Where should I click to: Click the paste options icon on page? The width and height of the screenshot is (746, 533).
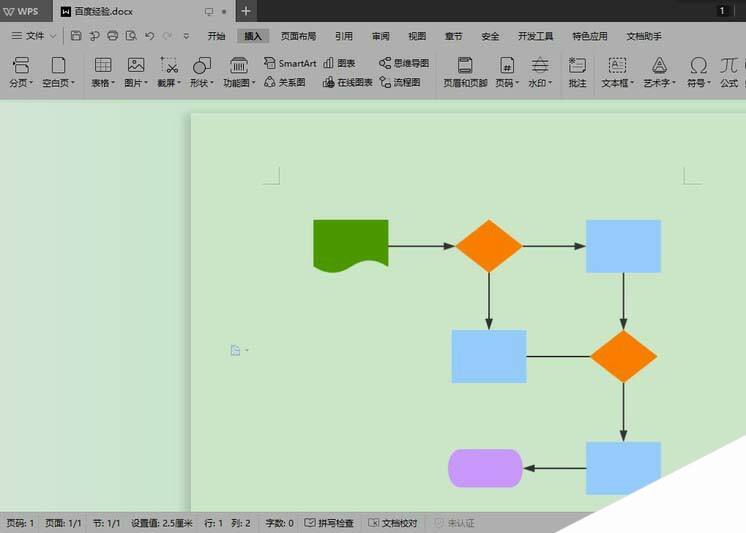[235, 350]
